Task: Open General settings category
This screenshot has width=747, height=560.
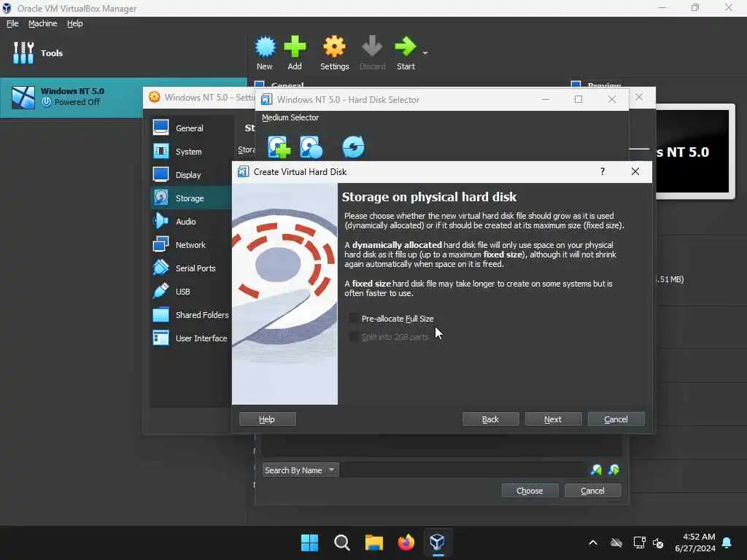Action: pyautogui.click(x=190, y=128)
